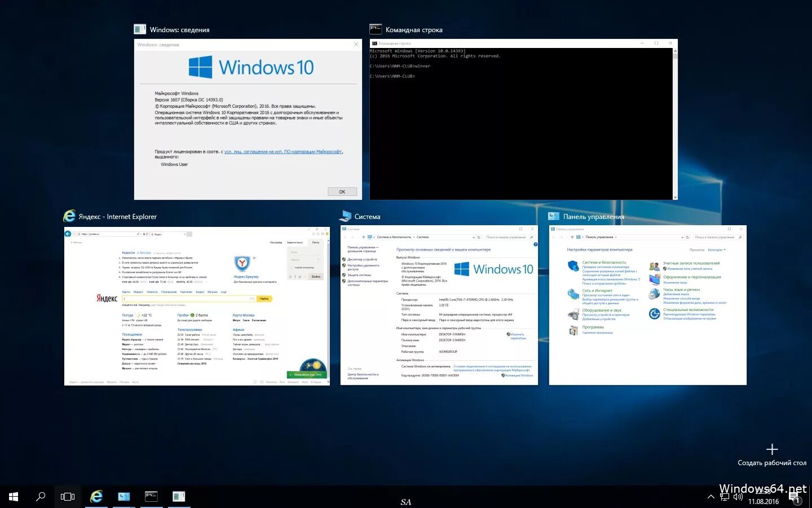Open the Погода link on Яндекс

coord(127,315)
